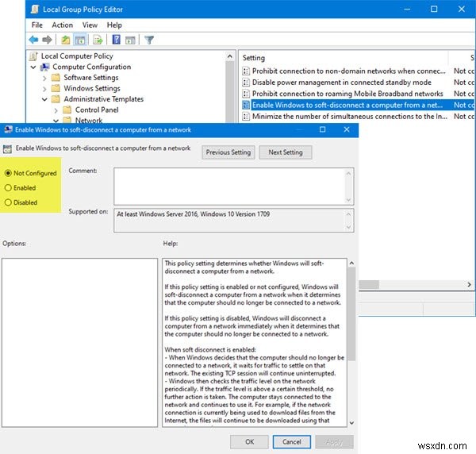Screen dimensions: 476x454
Task: Collapse the Network tree node
Action: coord(56,121)
